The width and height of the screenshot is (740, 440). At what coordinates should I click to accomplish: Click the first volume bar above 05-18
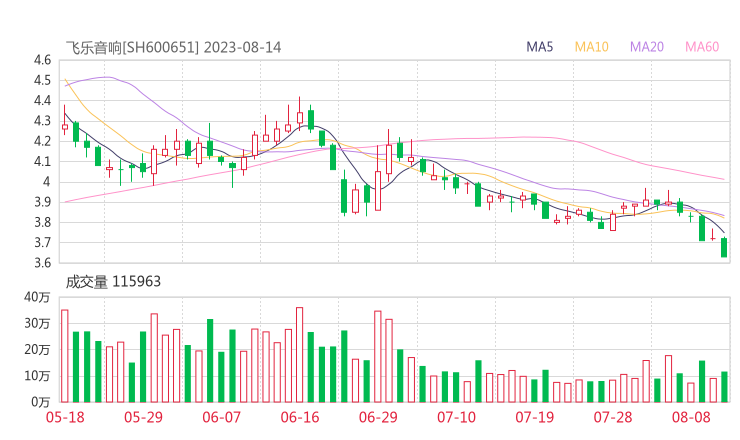click(65, 356)
